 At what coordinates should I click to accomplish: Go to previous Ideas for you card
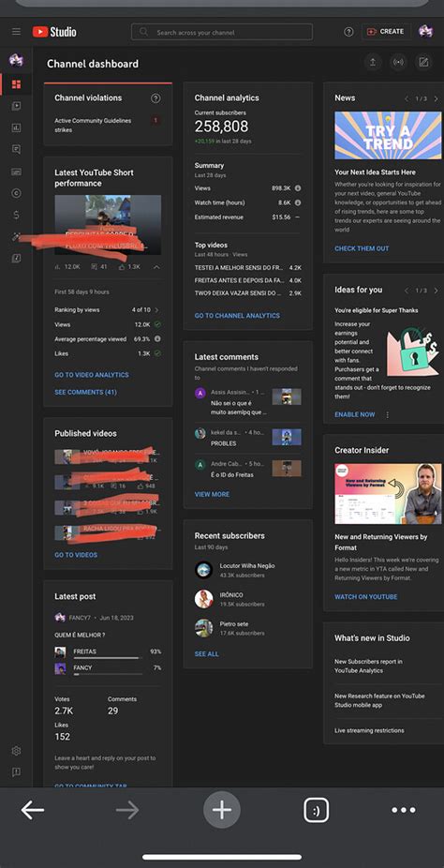tap(407, 291)
